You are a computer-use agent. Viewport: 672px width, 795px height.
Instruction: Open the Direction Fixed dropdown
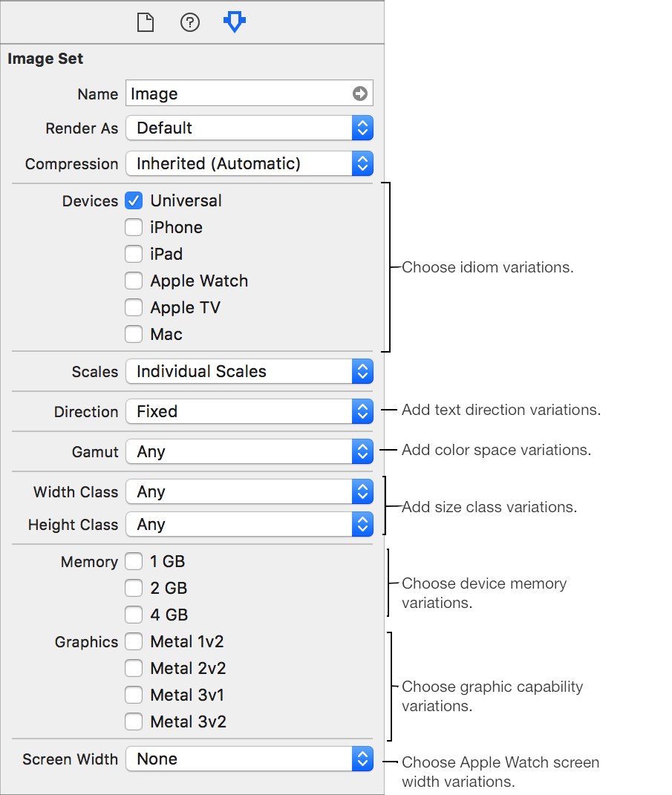(x=249, y=411)
